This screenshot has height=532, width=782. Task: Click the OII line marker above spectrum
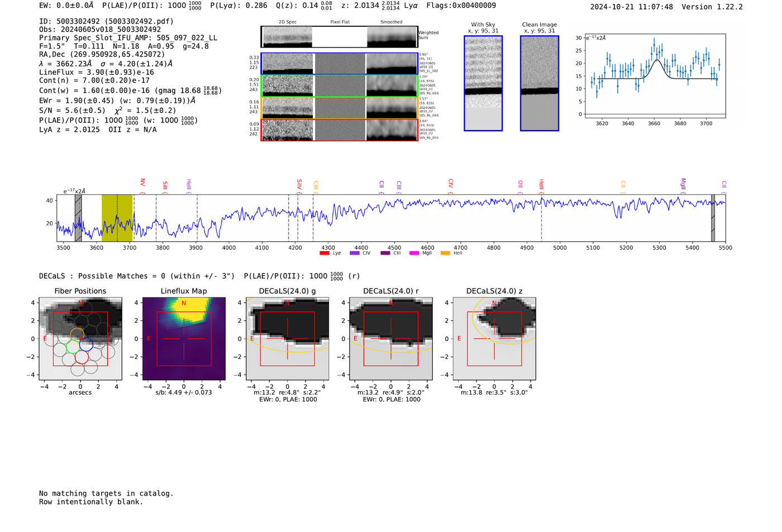pyautogui.click(x=520, y=186)
